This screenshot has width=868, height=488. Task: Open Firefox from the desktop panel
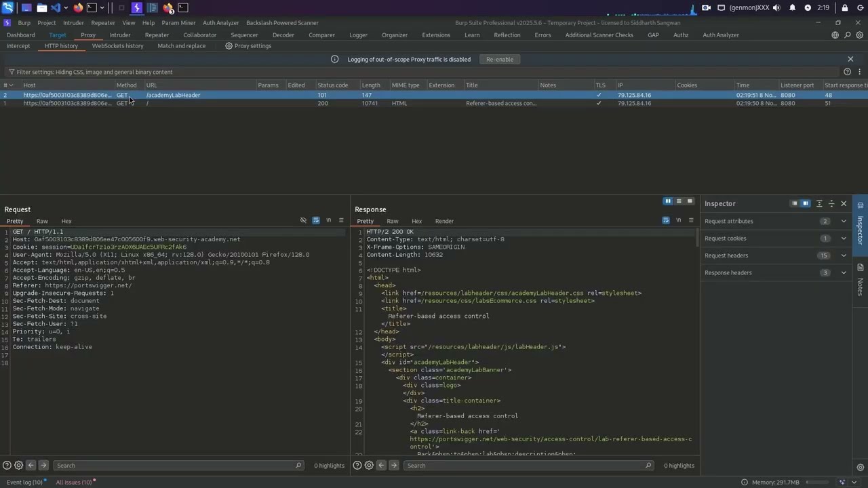click(78, 7)
